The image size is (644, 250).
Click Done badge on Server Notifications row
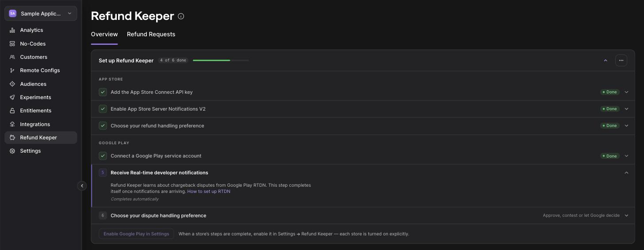click(609, 109)
